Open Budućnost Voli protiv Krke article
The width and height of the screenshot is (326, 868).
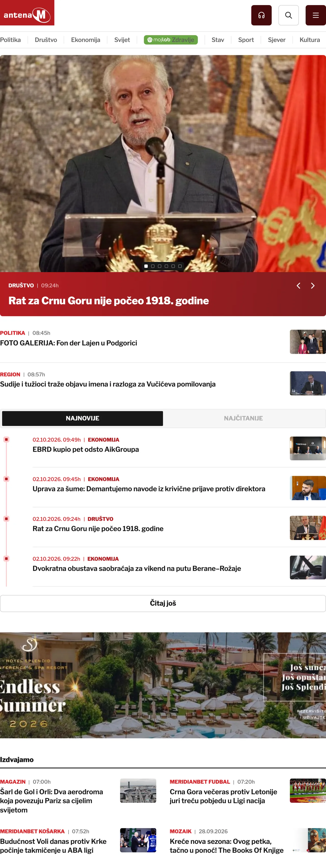click(53, 846)
